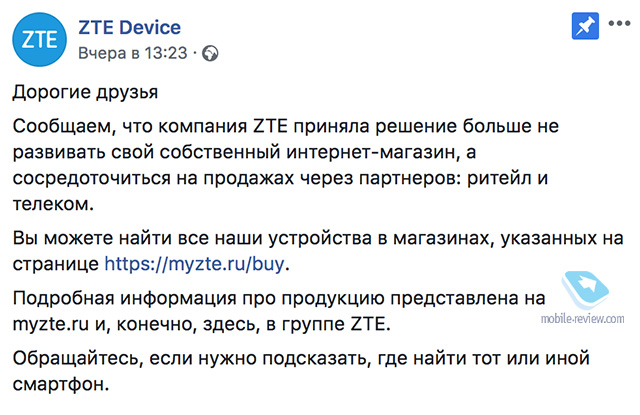Image resolution: width=640 pixels, height=415 pixels.
Task: Click the globe public-privacy icon
Action: coord(210,53)
